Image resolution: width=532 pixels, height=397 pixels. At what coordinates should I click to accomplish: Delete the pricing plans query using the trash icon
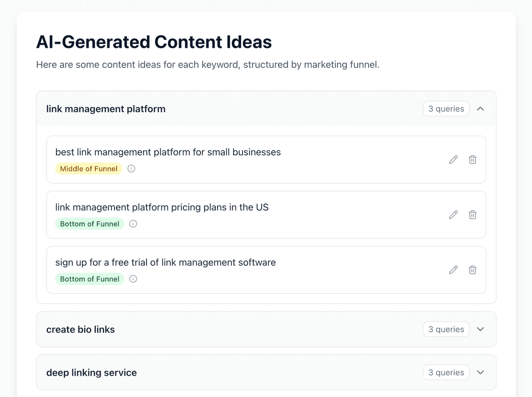pos(473,214)
